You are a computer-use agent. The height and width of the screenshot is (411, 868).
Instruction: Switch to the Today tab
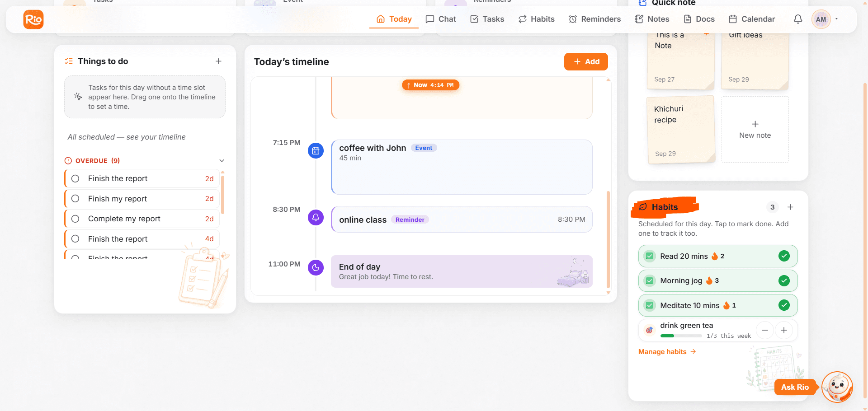pos(394,19)
